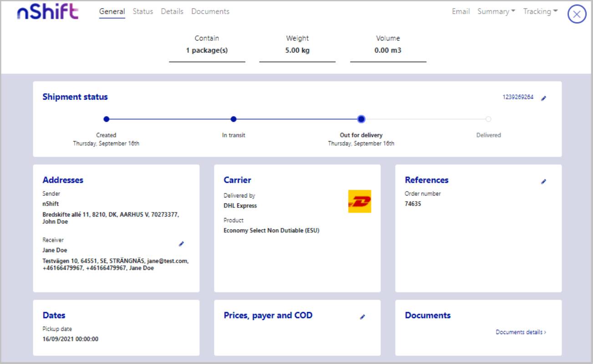593x364 pixels.
Task: Expand the Tracking dropdown menu
Action: 540,11
